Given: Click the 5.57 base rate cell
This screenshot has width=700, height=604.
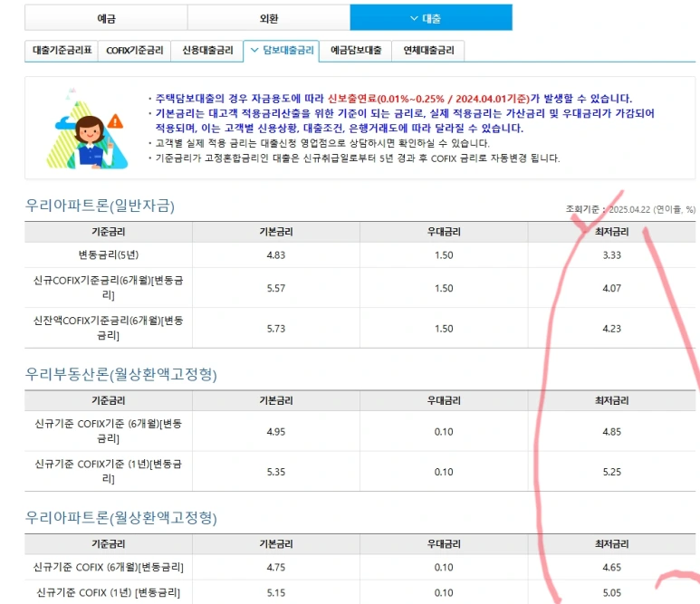Looking at the screenshot, I should coord(276,288).
